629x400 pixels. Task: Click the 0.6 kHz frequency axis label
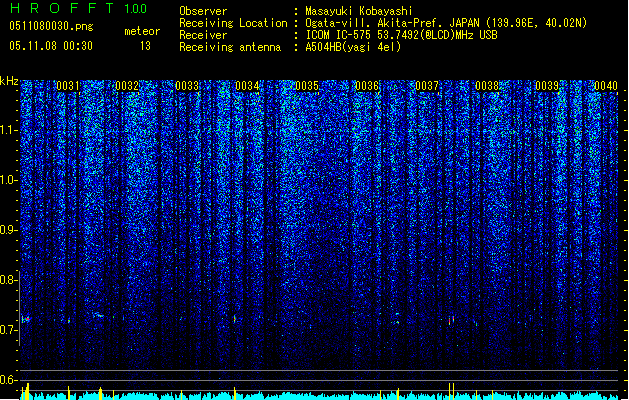[x=9, y=380]
